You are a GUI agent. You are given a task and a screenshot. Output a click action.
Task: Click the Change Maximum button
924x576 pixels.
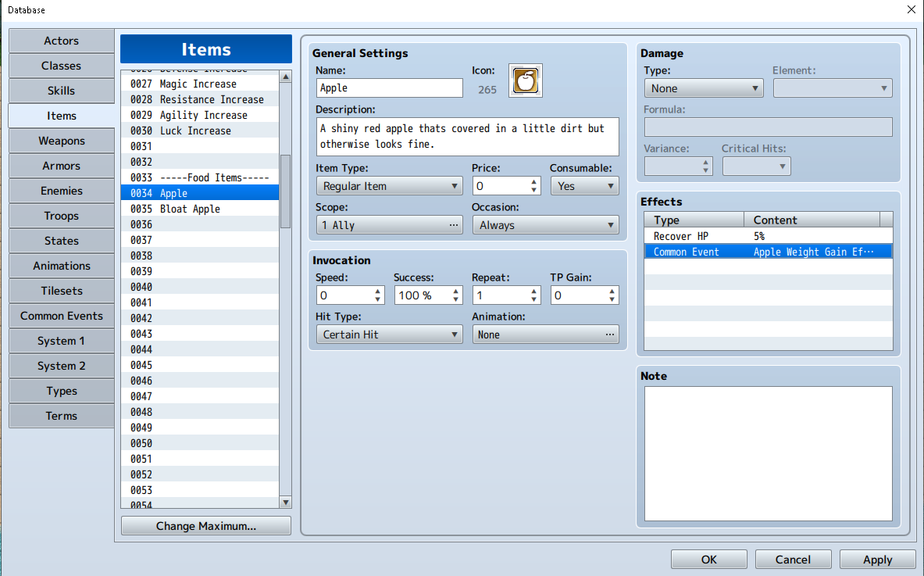click(x=205, y=526)
